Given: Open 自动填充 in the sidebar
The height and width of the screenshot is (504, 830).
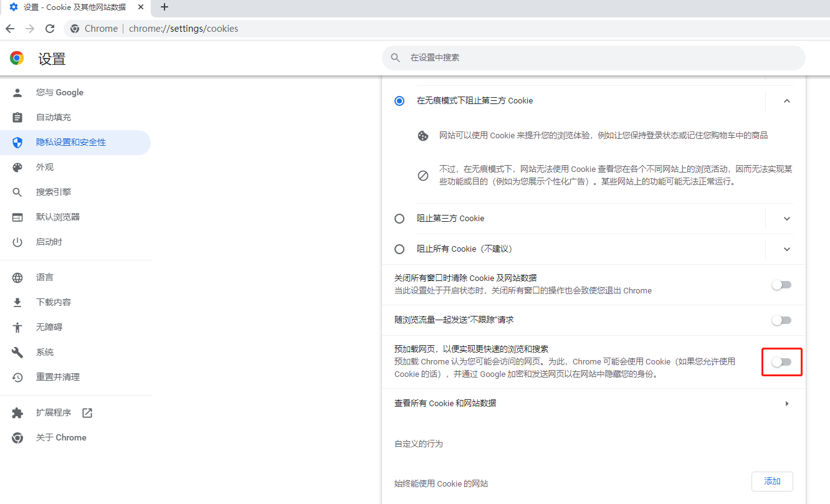Looking at the screenshot, I should pyautogui.click(x=54, y=118).
